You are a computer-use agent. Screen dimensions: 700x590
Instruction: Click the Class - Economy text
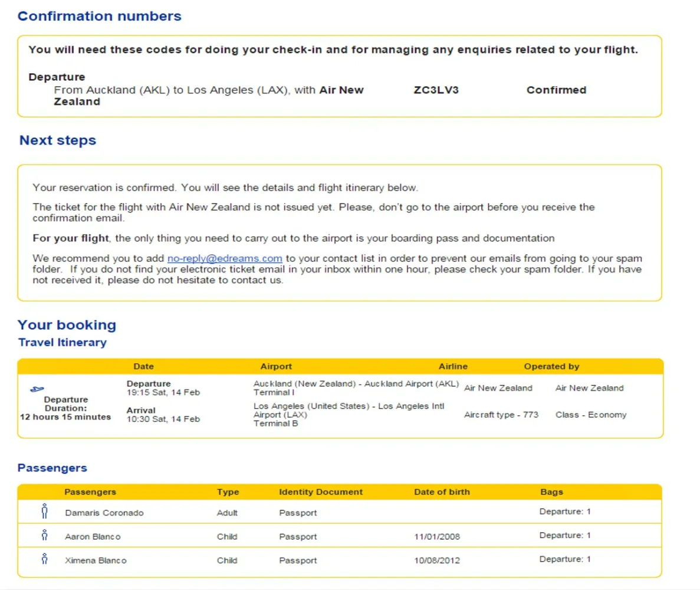pos(590,415)
